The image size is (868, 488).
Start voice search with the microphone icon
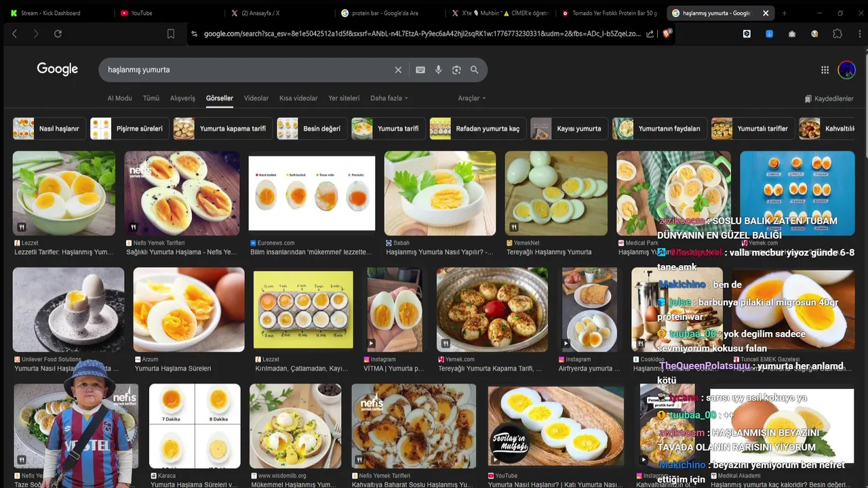click(x=439, y=70)
